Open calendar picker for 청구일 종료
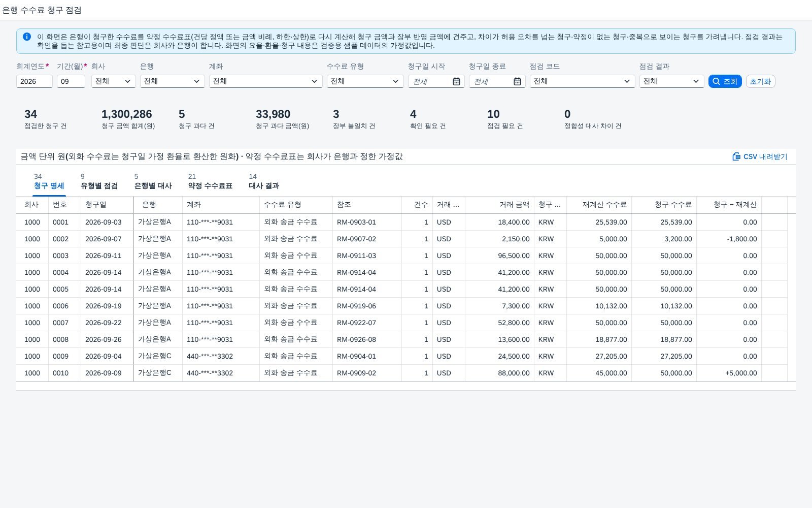 click(x=517, y=81)
